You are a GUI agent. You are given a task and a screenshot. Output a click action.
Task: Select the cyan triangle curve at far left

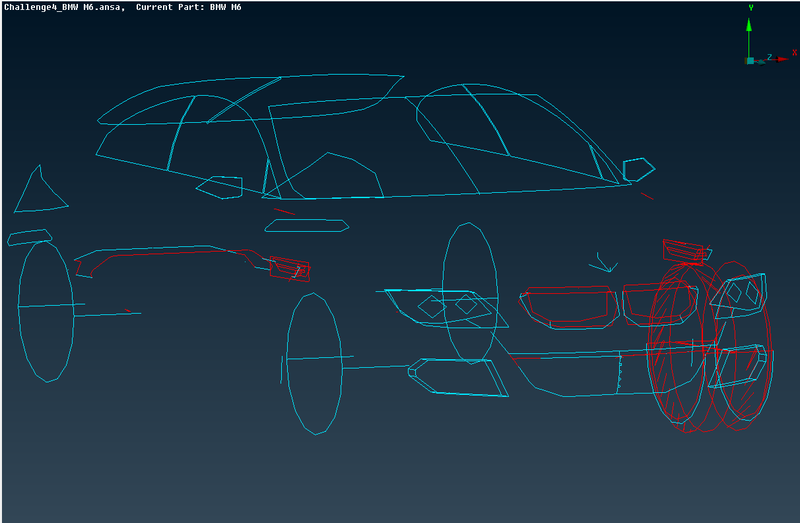coord(40,190)
